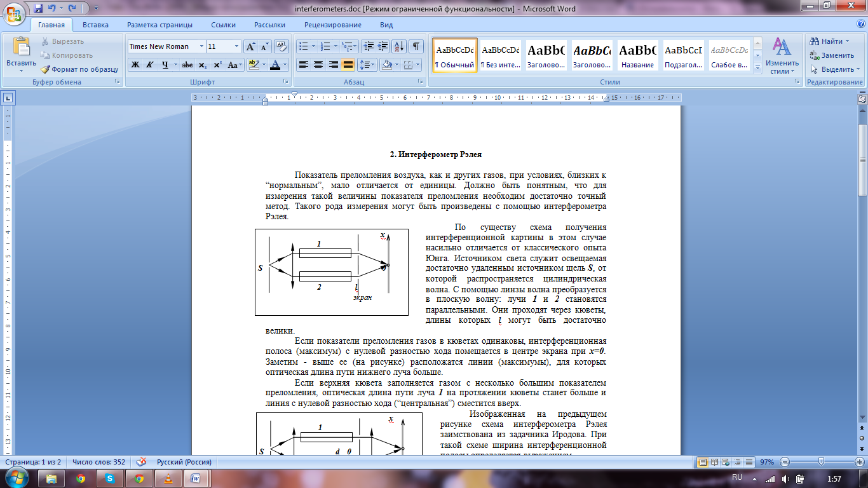The height and width of the screenshot is (488, 868).
Task: Open multilevel list dropdown
Action: click(x=350, y=46)
